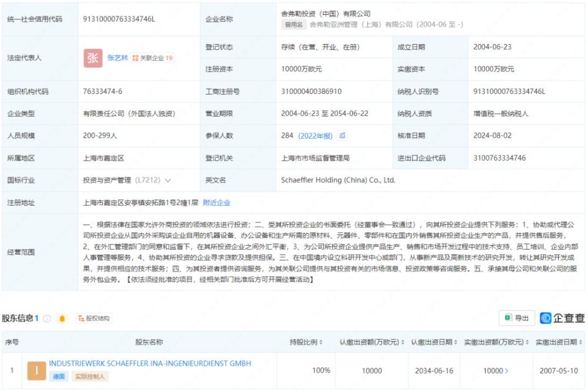588x391 pixels.
Task: Click the 实际控制人 tag
Action: pos(89,376)
